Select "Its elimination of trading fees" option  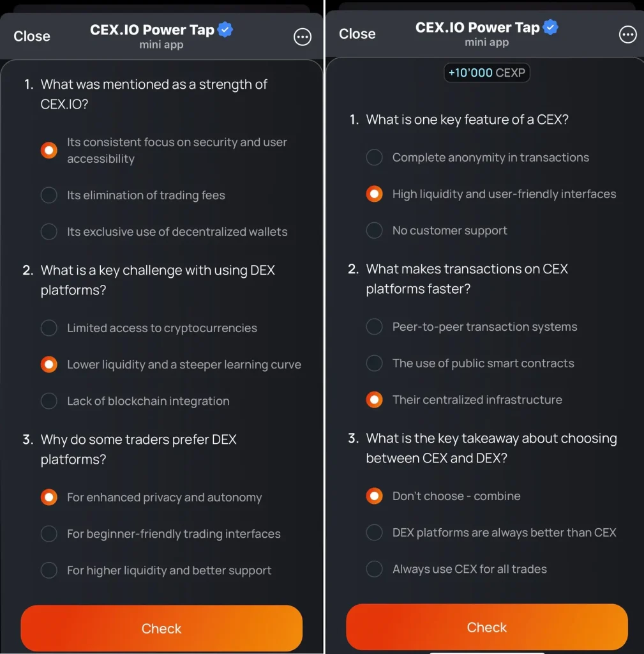coord(49,195)
